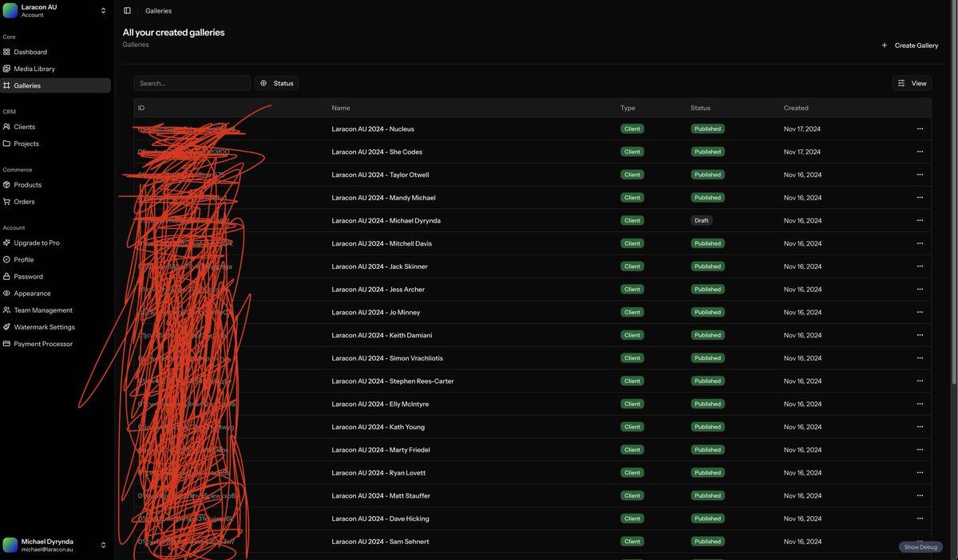Click the Create Gallery button
958x560 pixels.
(x=909, y=45)
